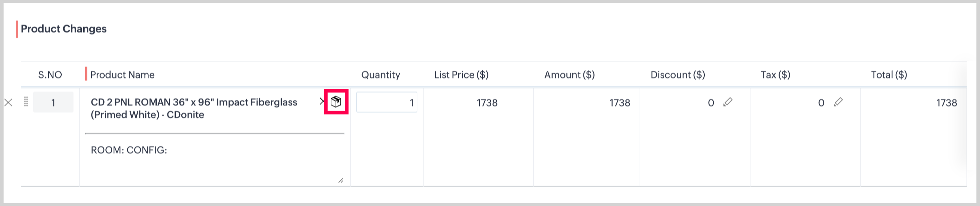Click the Product Changes section heading

pyautogui.click(x=63, y=29)
